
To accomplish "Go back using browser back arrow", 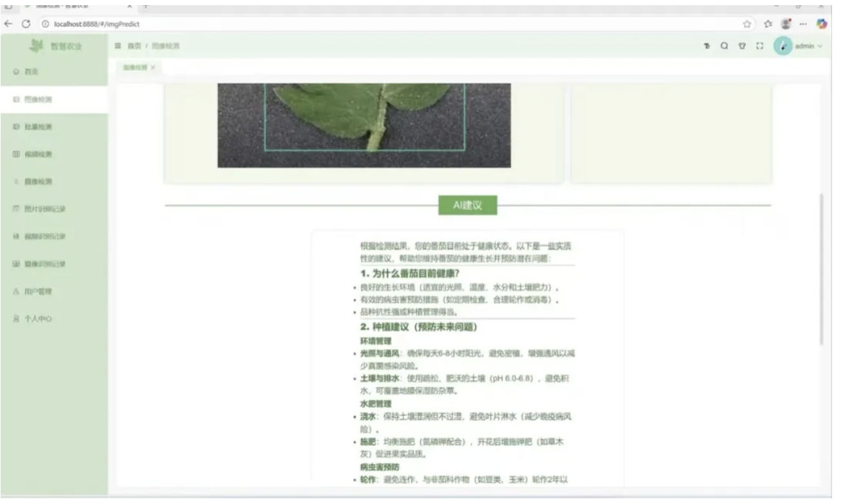I will click(8, 24).
